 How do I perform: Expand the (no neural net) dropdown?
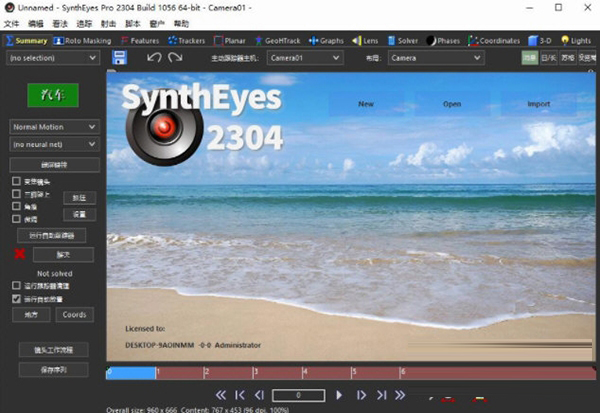[53, 145]
